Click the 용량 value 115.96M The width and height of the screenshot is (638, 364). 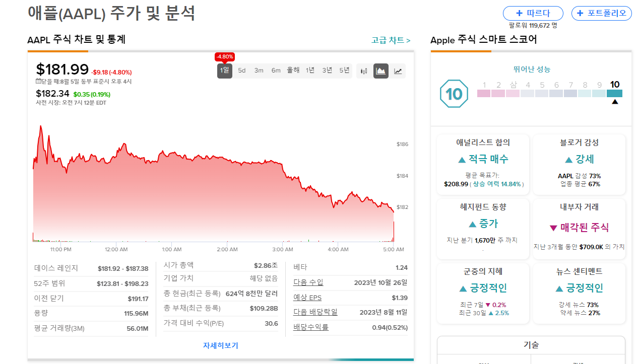pyautogui.click(x=136, y=314)
